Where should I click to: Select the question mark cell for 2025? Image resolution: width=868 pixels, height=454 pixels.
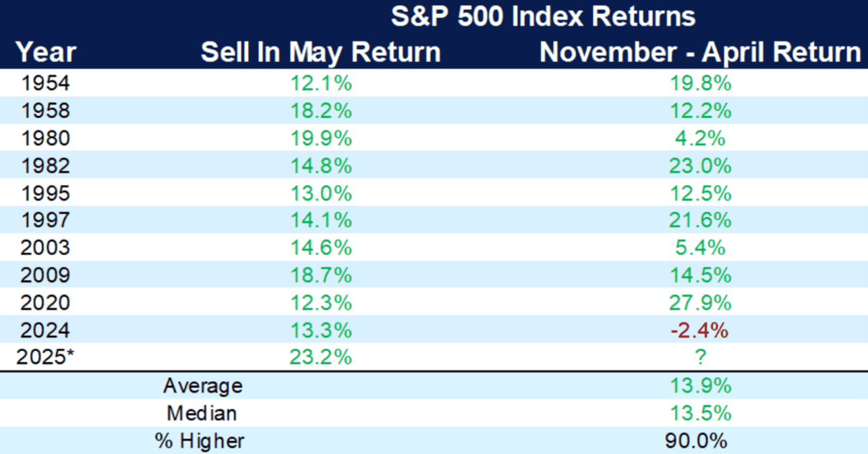point(701,358)
